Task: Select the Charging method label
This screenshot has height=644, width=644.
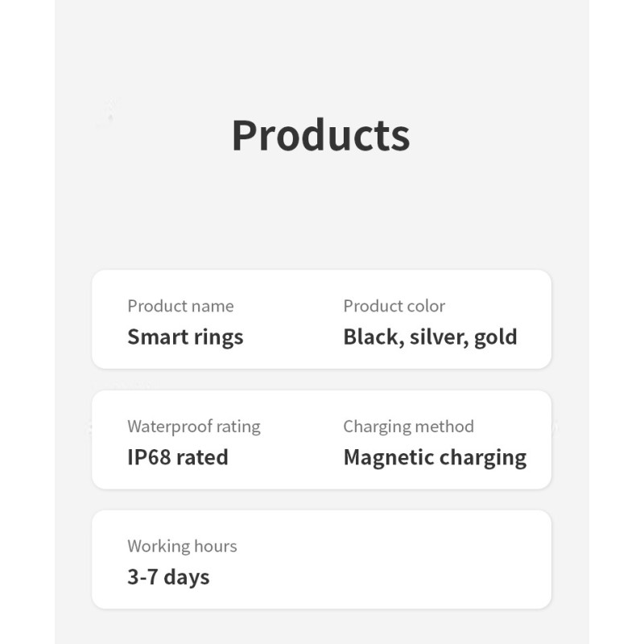Action: pyautogui.click(x=408, y=426)
